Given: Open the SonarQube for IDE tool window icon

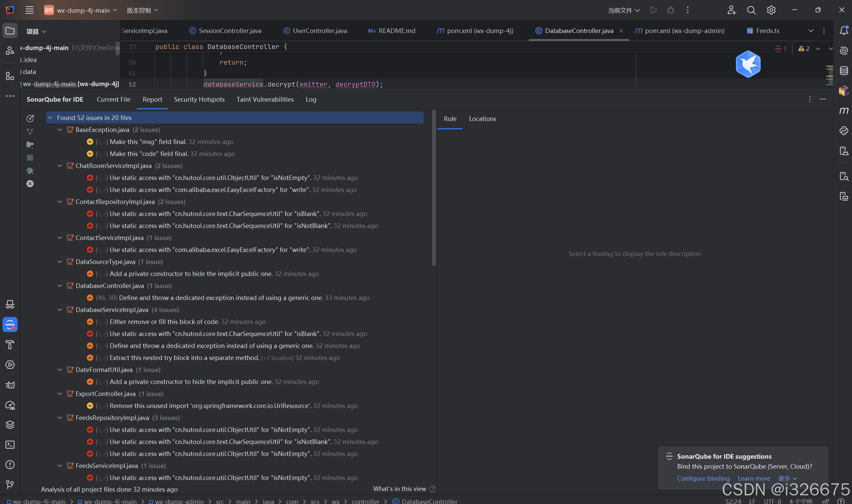Looking at the screenshot, I should [x=10, y=325].
